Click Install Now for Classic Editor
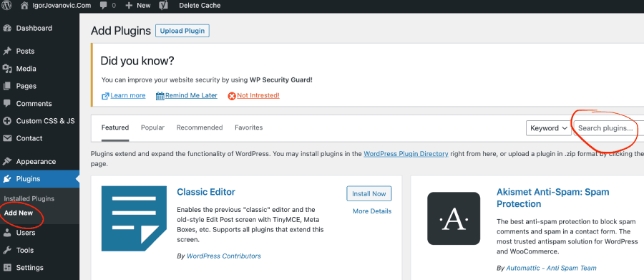 pos(369,193)
